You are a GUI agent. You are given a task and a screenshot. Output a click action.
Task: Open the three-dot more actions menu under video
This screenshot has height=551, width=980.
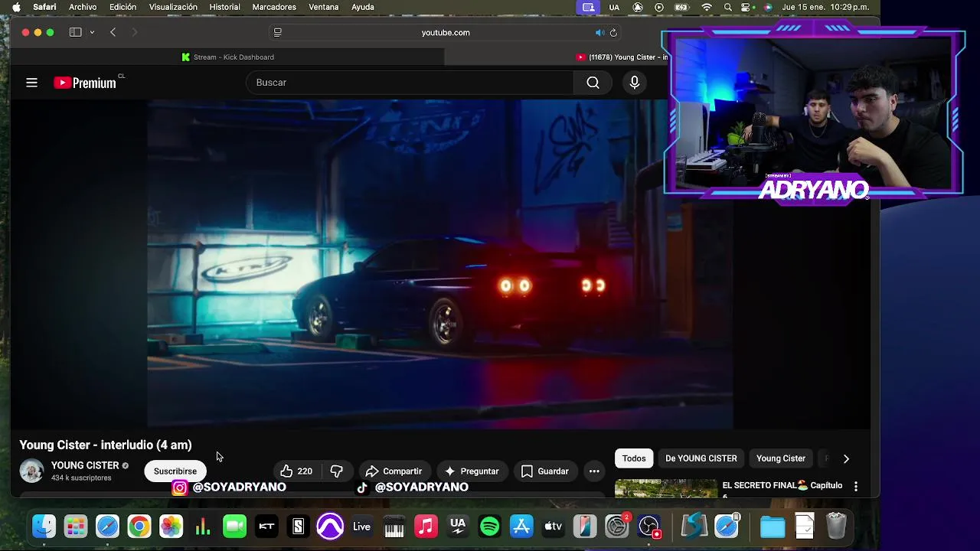click(594, 471)
